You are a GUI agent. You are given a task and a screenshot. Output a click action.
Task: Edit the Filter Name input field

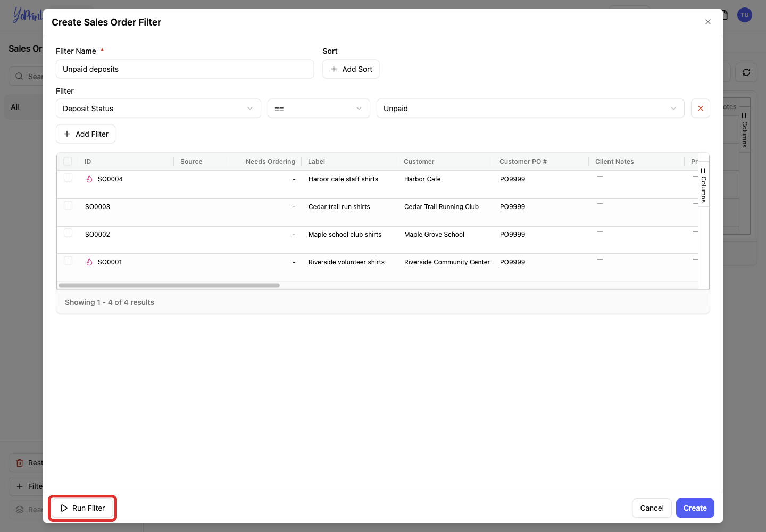point(185,69)
